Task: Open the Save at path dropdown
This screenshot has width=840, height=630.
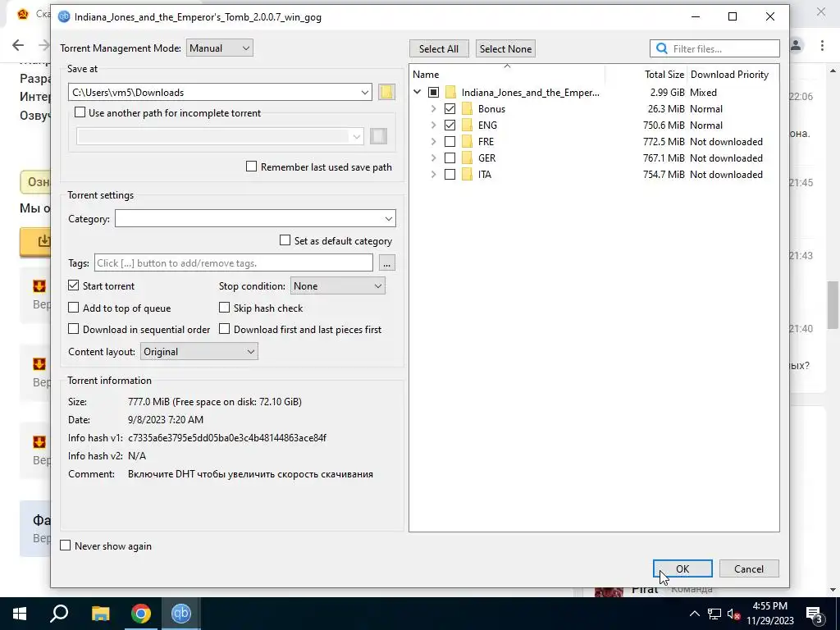Action: 365,92
